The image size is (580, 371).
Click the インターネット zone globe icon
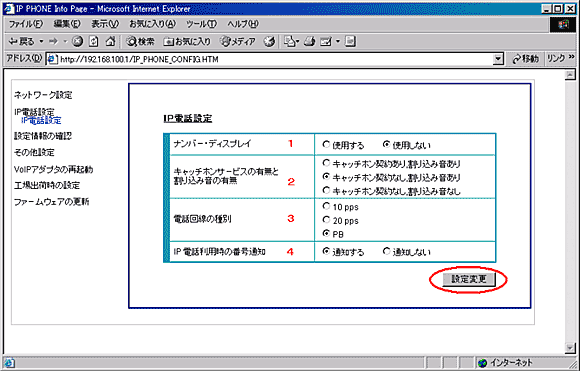coord(482,362)
